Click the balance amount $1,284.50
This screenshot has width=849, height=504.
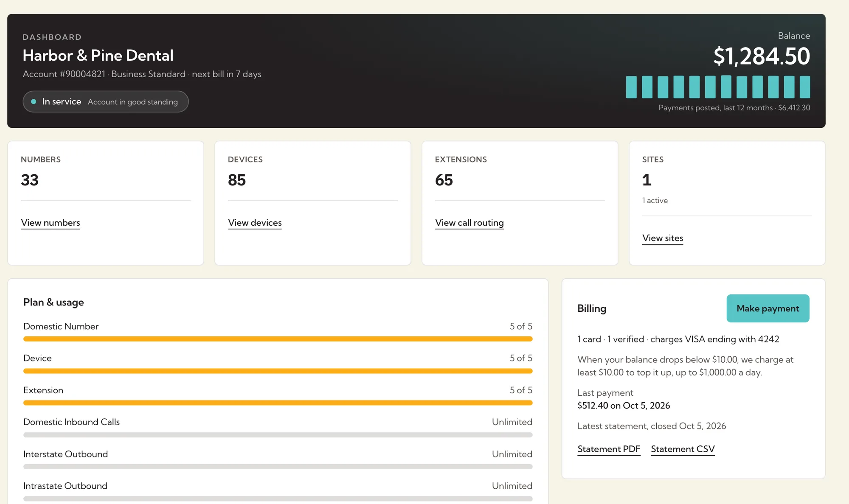coord(762,56)
